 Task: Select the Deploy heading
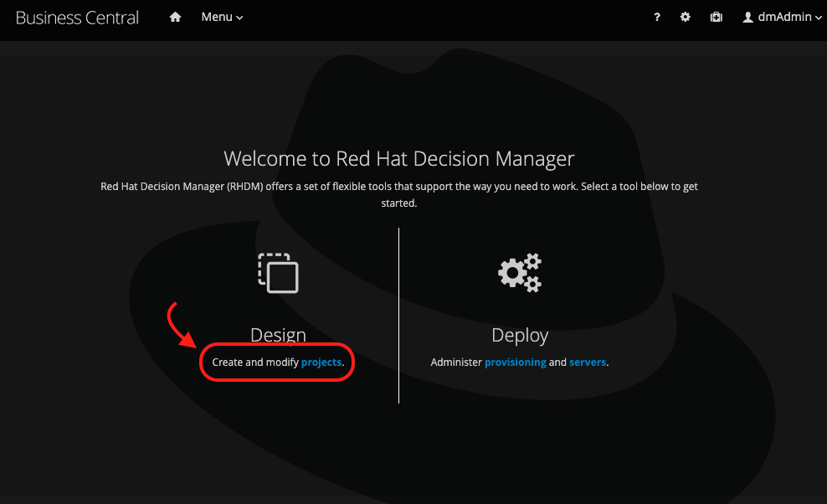tap(520, 336)
